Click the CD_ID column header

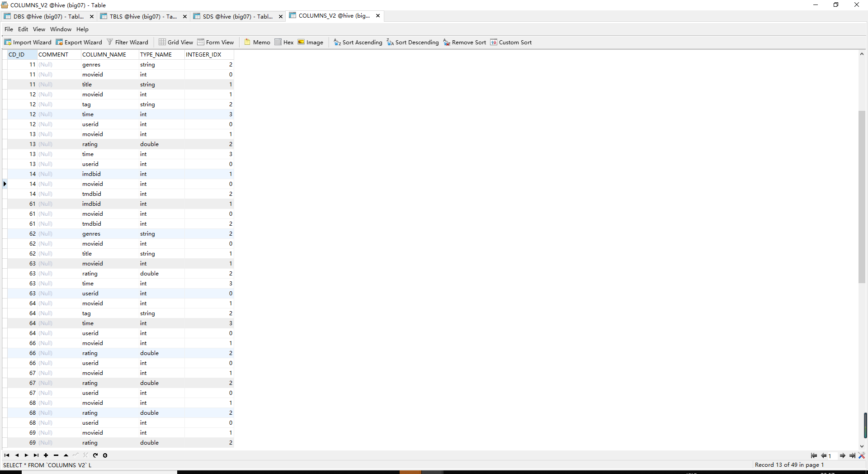pyautogui.click(x=22, y=54)
